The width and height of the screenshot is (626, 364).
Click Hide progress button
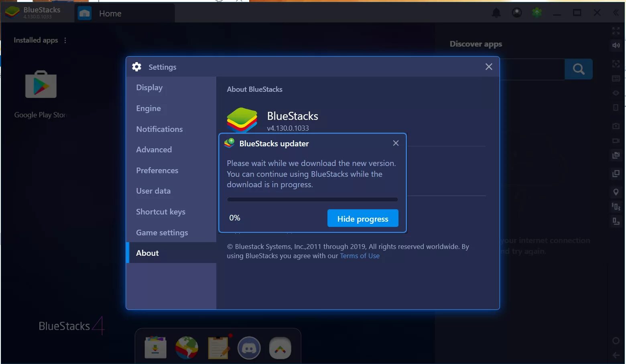[x=363, y=218]
